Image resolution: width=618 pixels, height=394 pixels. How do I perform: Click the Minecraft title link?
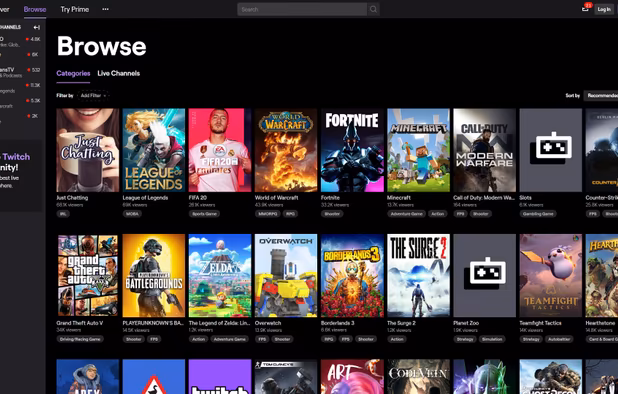[398, 197]
